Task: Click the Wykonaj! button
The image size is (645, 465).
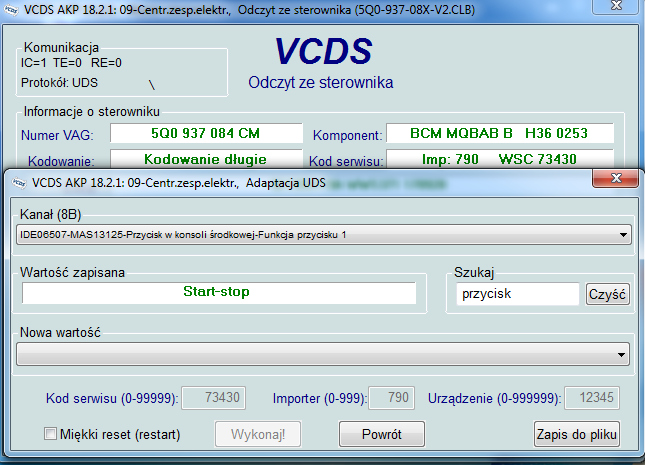Action: 258,434
